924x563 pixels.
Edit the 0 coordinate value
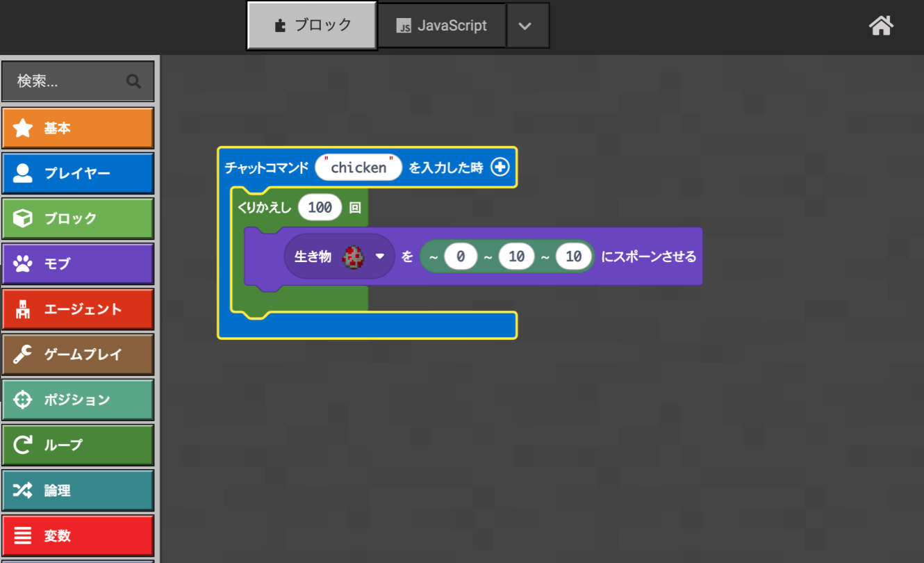tap(461, 256)
